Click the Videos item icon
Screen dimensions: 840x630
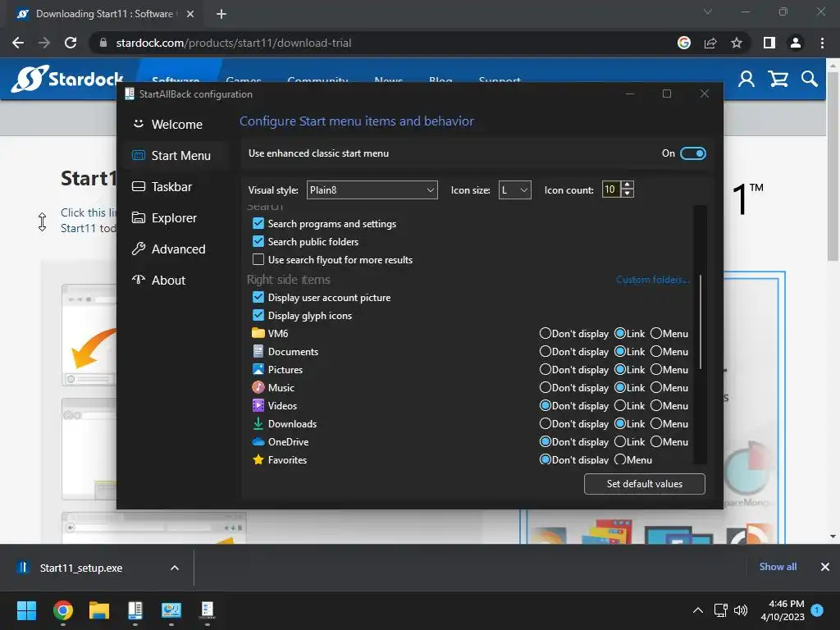258,405
